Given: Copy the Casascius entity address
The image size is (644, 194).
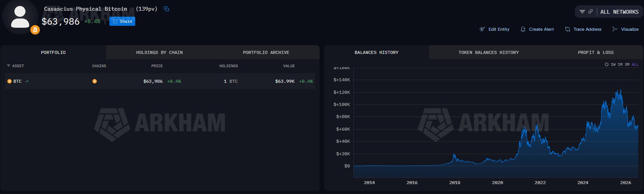Looking at the screenshot, I should click(x=166, y=9).
